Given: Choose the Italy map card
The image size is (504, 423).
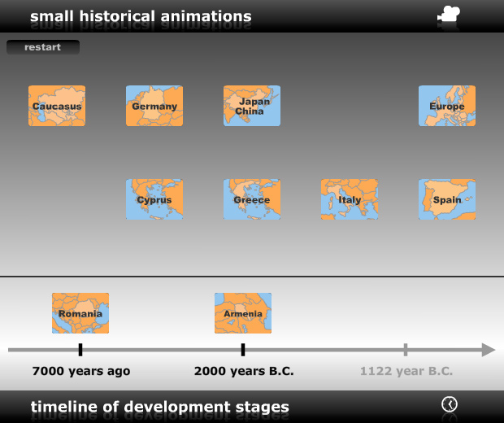Looking at the screenshot, I should pos(350,199).
